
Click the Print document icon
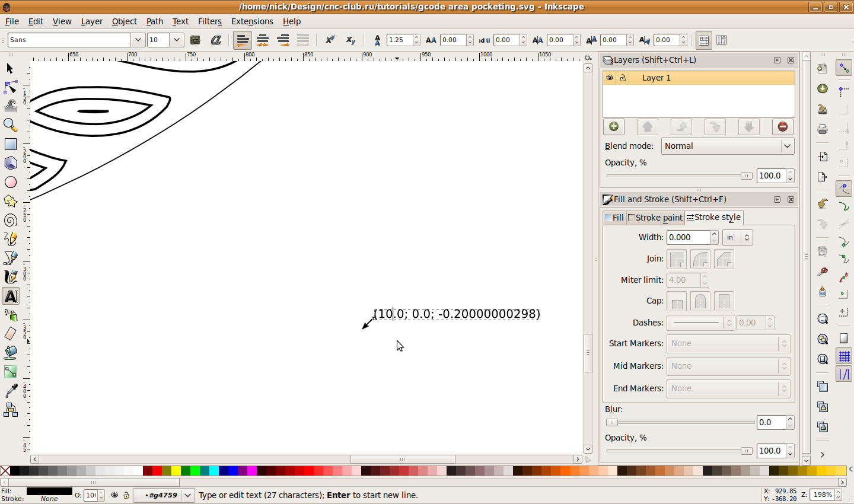coord(823,129)
